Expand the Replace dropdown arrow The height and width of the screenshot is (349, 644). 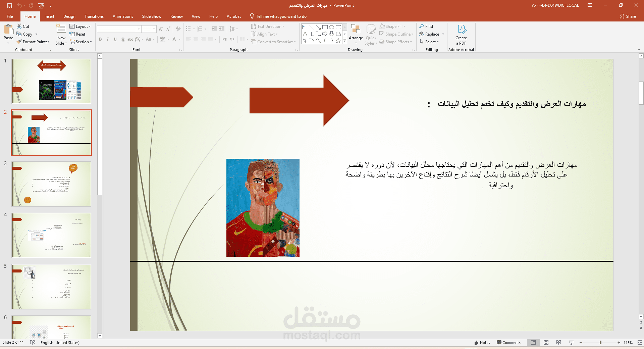pyautogui.click(x=443, y=34)
